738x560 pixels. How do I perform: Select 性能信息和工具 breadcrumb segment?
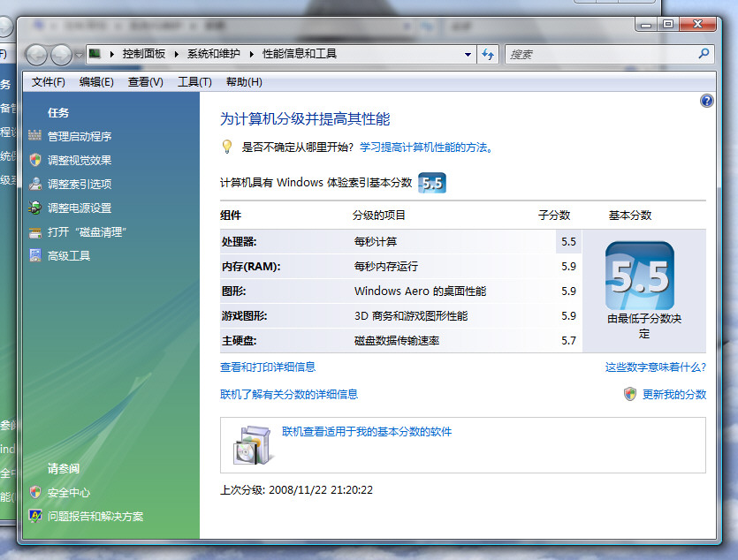click(x=300, y=54)
